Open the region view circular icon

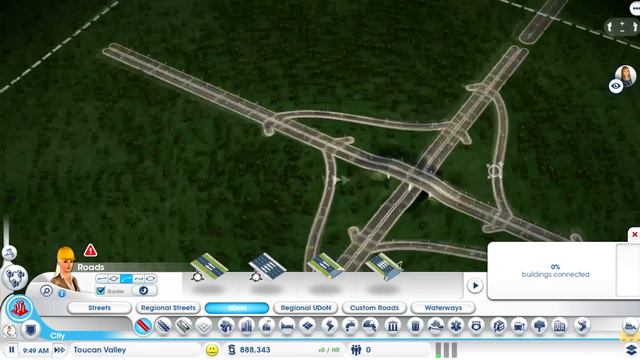pos(15,278)
